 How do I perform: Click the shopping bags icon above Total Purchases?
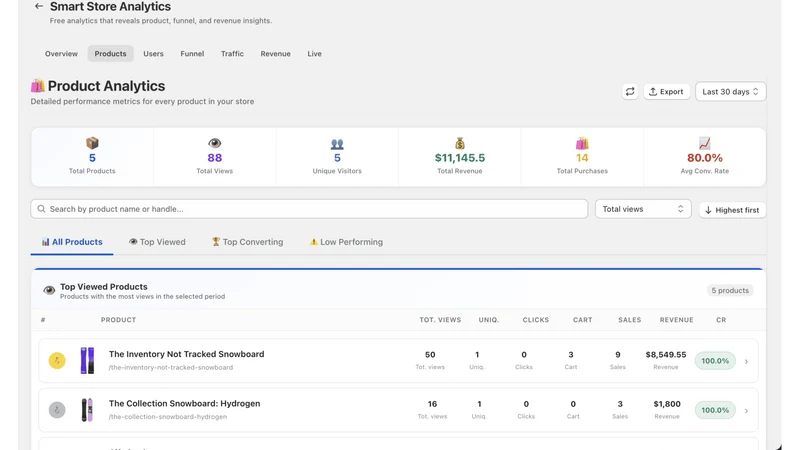582,143
